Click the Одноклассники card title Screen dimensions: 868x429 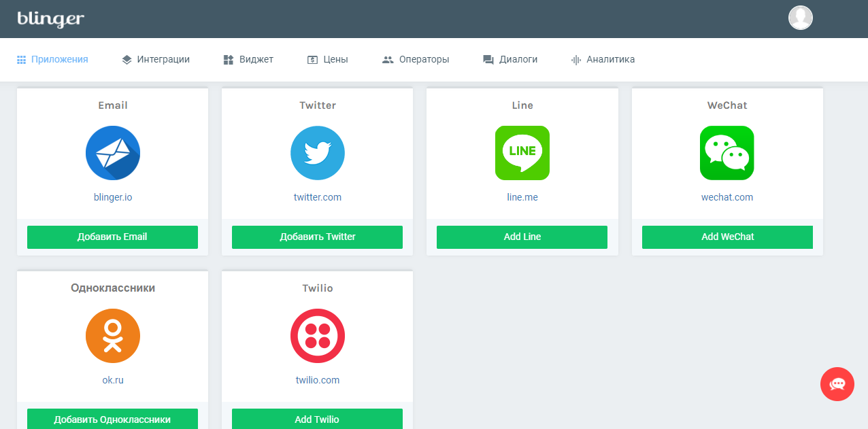[113, 288]
